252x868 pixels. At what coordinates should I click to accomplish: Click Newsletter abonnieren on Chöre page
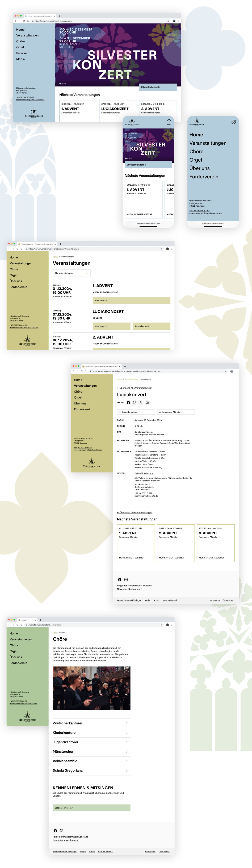(65, 840)
